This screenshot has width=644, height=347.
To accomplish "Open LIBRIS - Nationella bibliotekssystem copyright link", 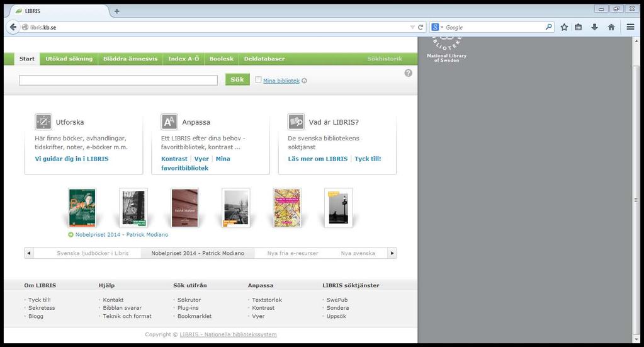I will tap(228, 334).
